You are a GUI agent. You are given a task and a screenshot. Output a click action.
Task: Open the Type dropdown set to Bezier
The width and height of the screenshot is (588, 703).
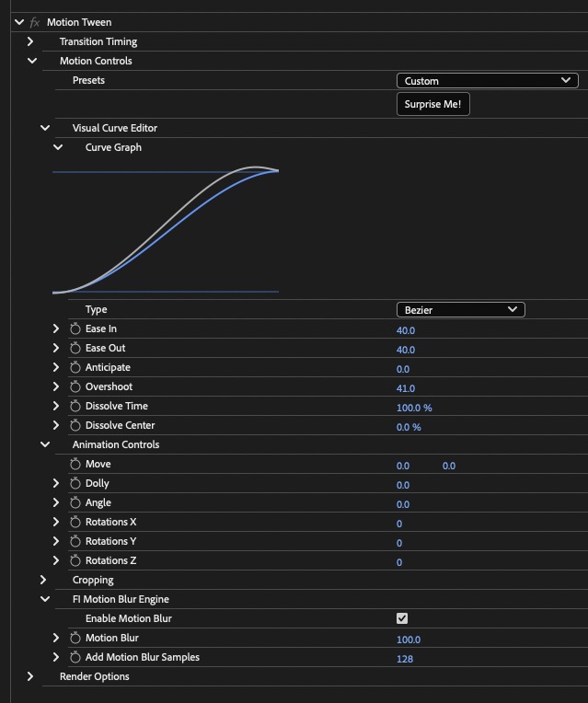point(461,310)
